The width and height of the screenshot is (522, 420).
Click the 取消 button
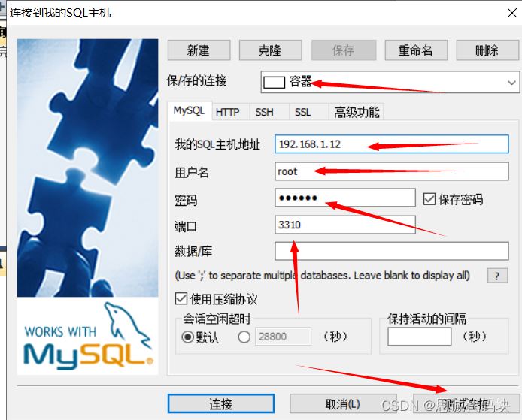(x=343, y=403)
